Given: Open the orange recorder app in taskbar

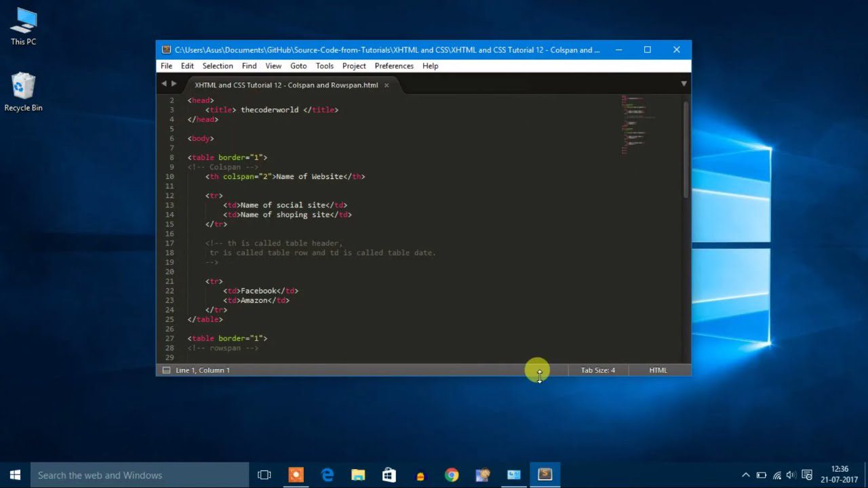Looking at the screenshot, I should click(296, 475).
